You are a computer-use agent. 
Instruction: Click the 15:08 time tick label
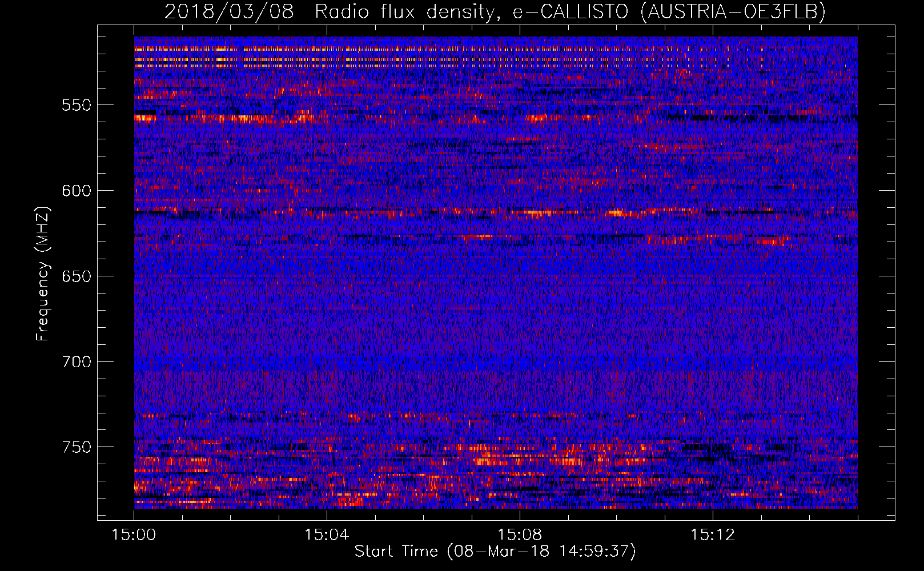pyautogui.click(x=520, y=535)
